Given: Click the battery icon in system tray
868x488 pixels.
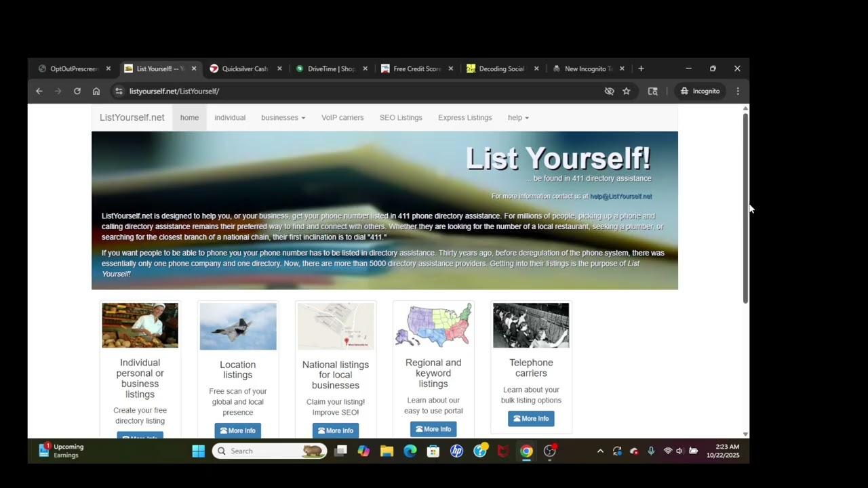Looking at the screenshot, I should 693,451.
